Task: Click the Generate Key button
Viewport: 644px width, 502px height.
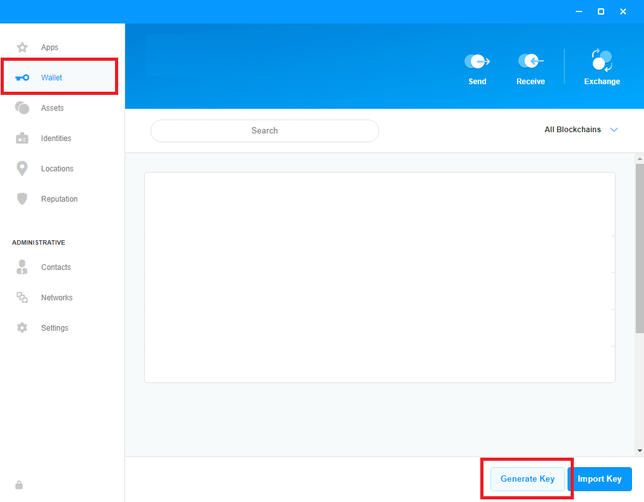Action: click(527, 479)
